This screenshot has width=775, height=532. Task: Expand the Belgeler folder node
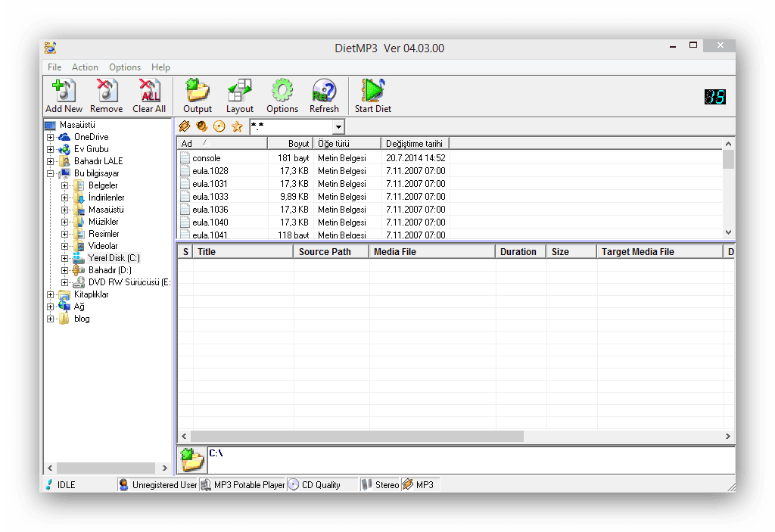(x=64, y=185)
